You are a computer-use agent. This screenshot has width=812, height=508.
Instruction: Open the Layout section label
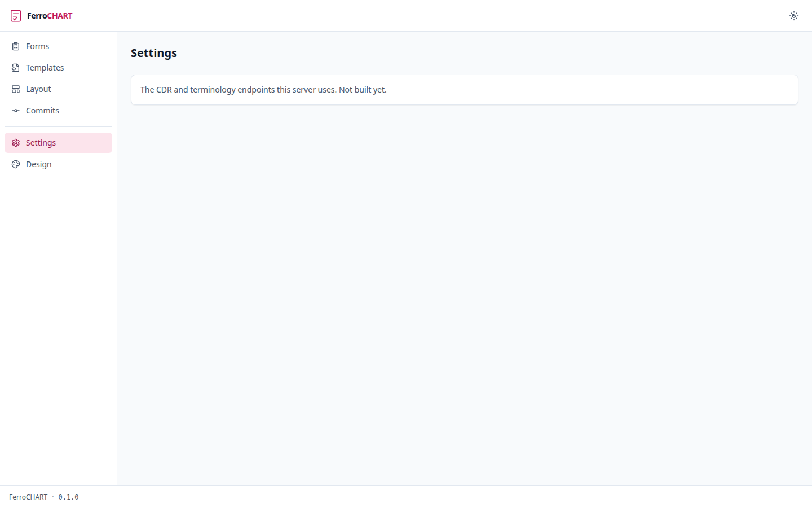pyautogui.click(x=38, y=89)
